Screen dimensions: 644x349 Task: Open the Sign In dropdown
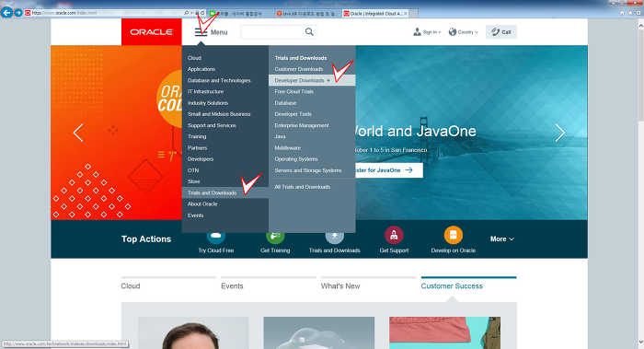[427, 32]
